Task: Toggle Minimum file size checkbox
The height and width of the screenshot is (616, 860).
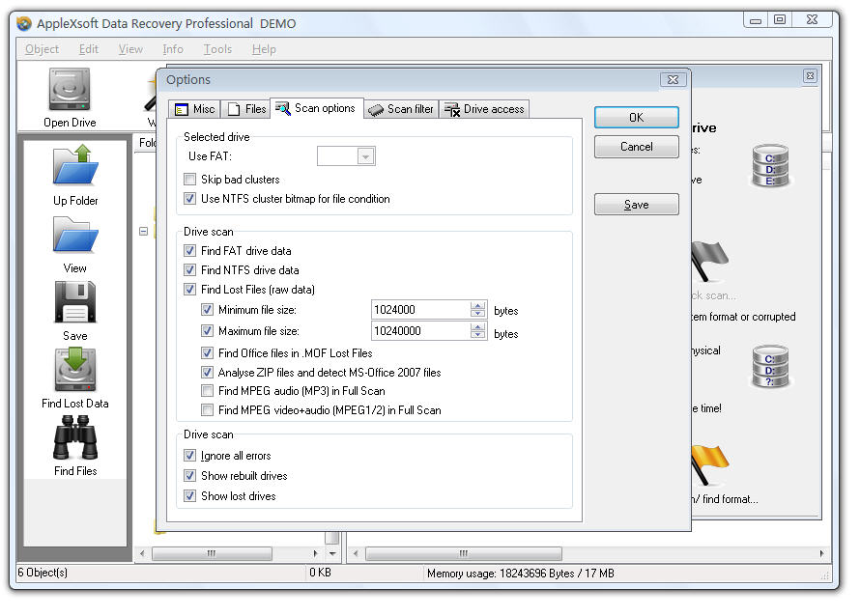Action: pyautogui.click(x=207, y=310)
